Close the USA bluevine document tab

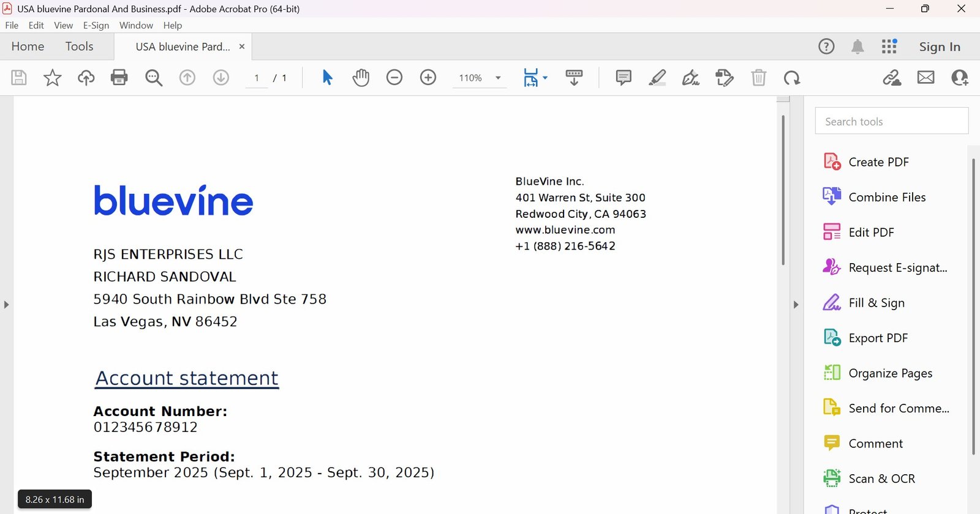pyautogui.click(x=242, y=47)
